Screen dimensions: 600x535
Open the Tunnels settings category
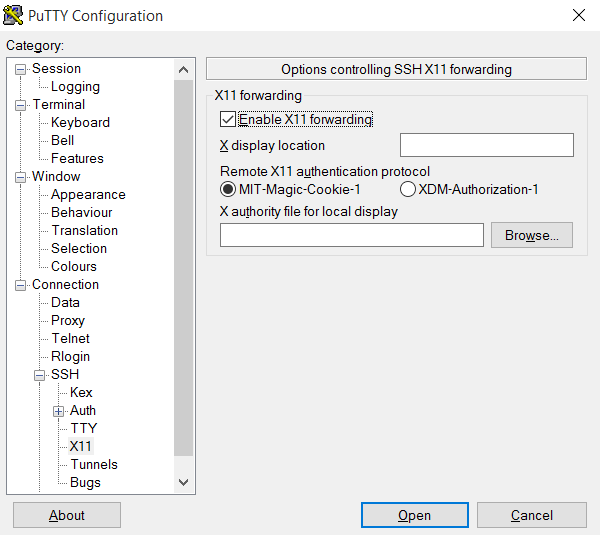click(94, 464)
